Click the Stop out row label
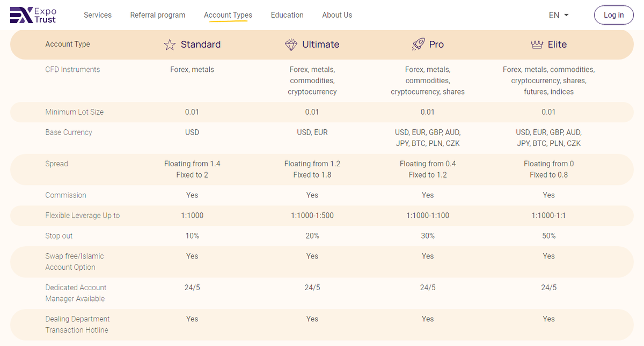This screenshot has width=644, height=346. 59,236
